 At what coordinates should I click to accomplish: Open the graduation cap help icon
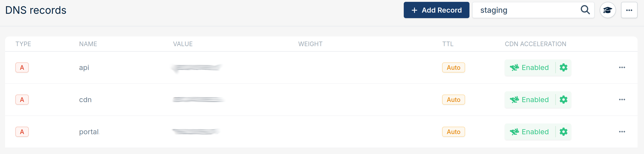tap(607, 10)
